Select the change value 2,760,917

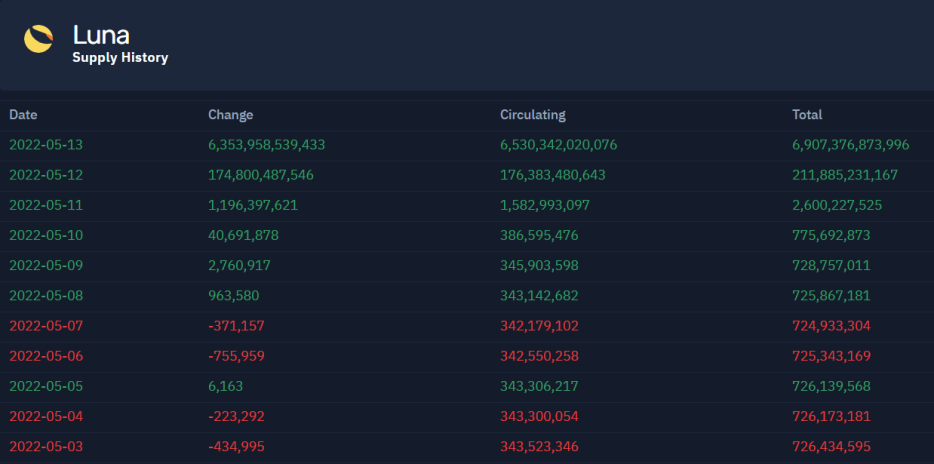pyautogui.click(x=239, y=266)
